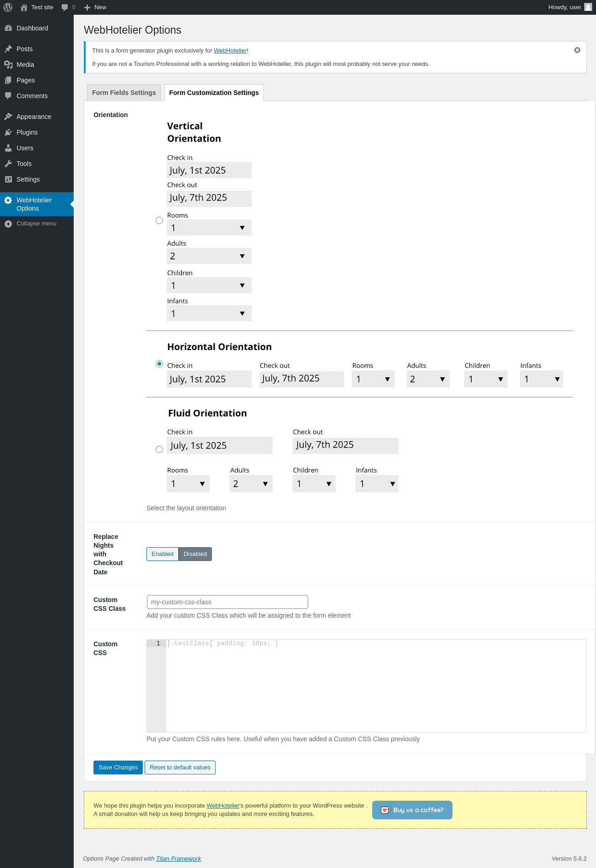596x868 pixels.
Task: Open Adults dropdown in Horizontal Orientation
Action: tap(428, 379)
